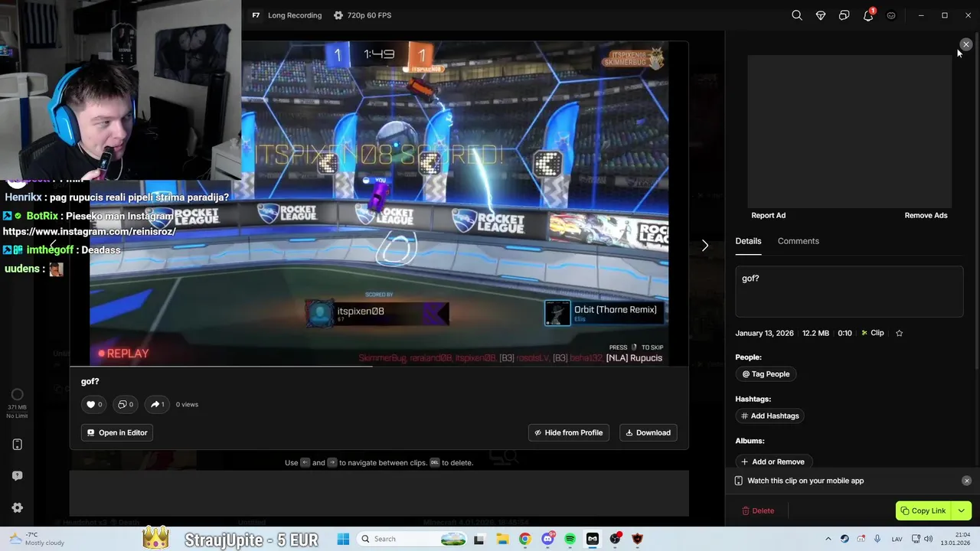Viewport: 980px width, 551px height.
Task: Dismiss the 'Watch this clip on your mobile app' banner
Action: (966, 481)
